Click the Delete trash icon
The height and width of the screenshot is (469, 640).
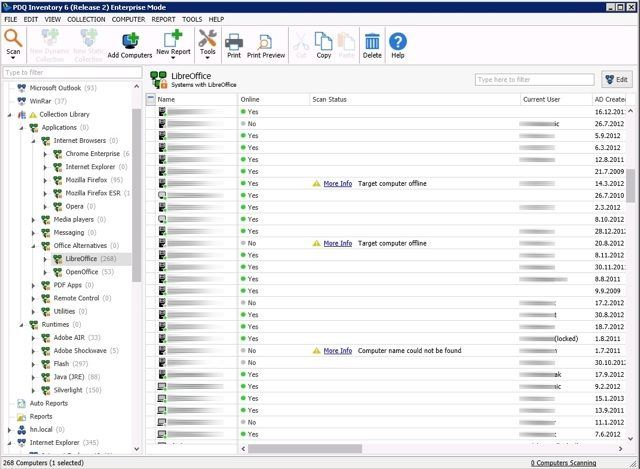pyautogui.click(x=372, y=41)
